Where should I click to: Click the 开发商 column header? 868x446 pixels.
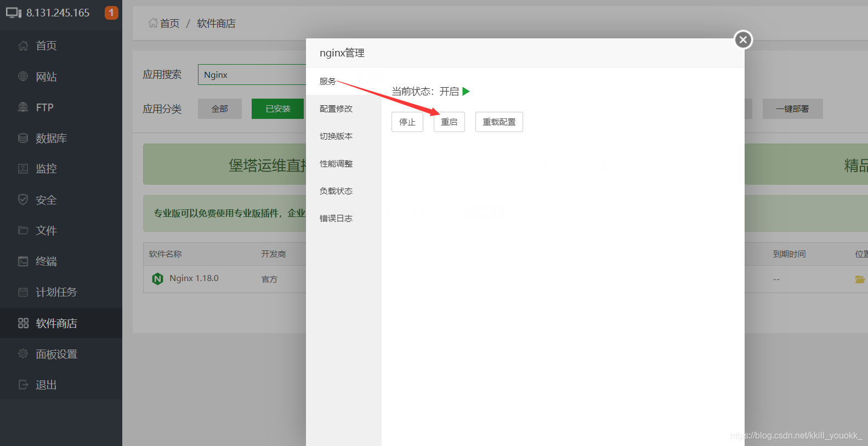pyautogui.click(x=274, y=254)
